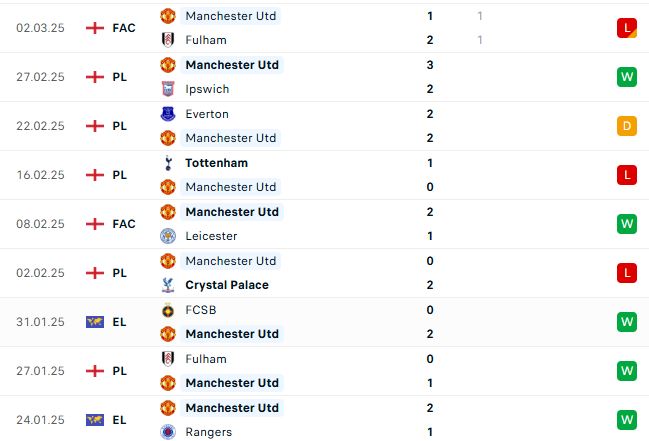
Task: Click the Crystal Palace eagle crest icon
Action: (x=168, y=285)
